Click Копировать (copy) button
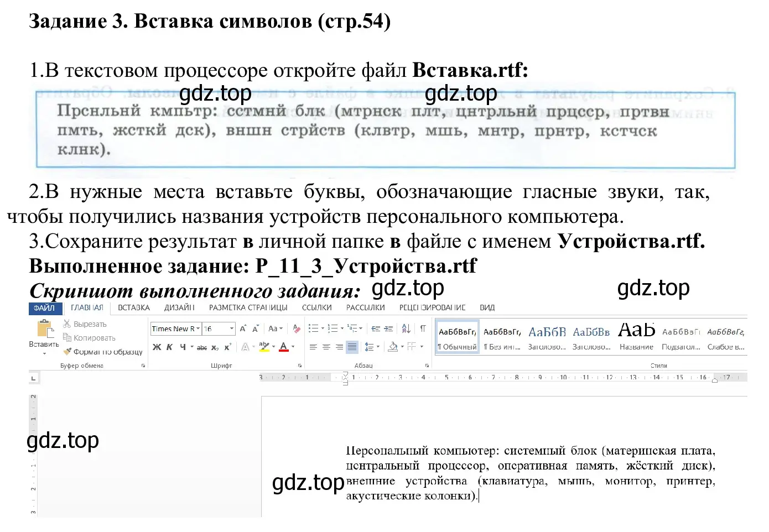769x532 pixels. pos(89,338)
